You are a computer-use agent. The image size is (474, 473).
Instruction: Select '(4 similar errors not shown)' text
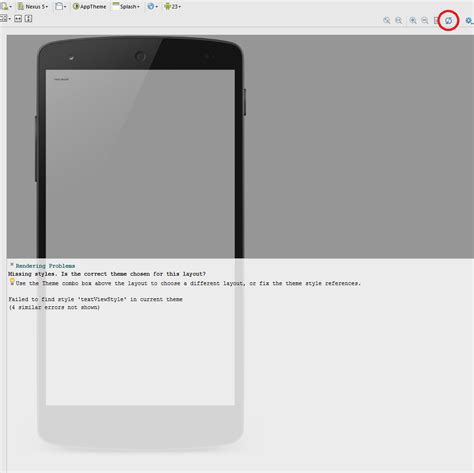(x=54, y=307)
